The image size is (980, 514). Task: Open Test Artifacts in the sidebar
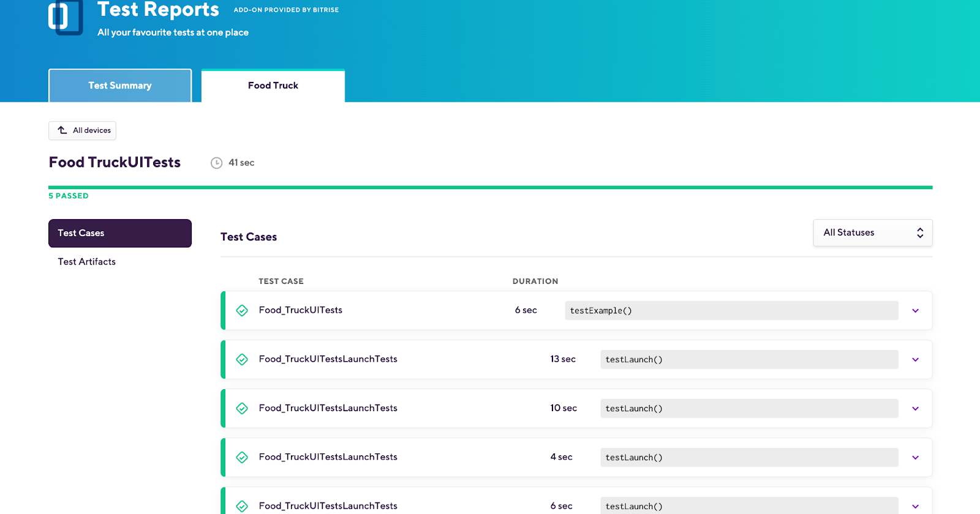(87, 262)
